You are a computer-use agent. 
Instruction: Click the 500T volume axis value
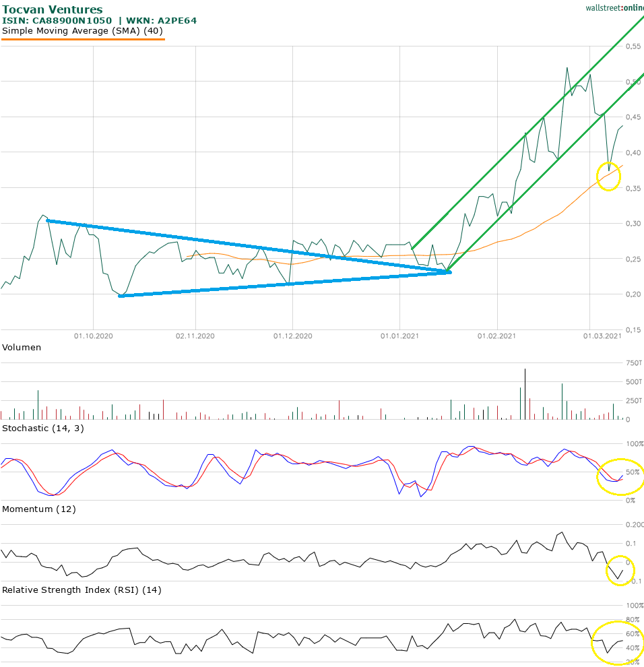click(634, 382)
